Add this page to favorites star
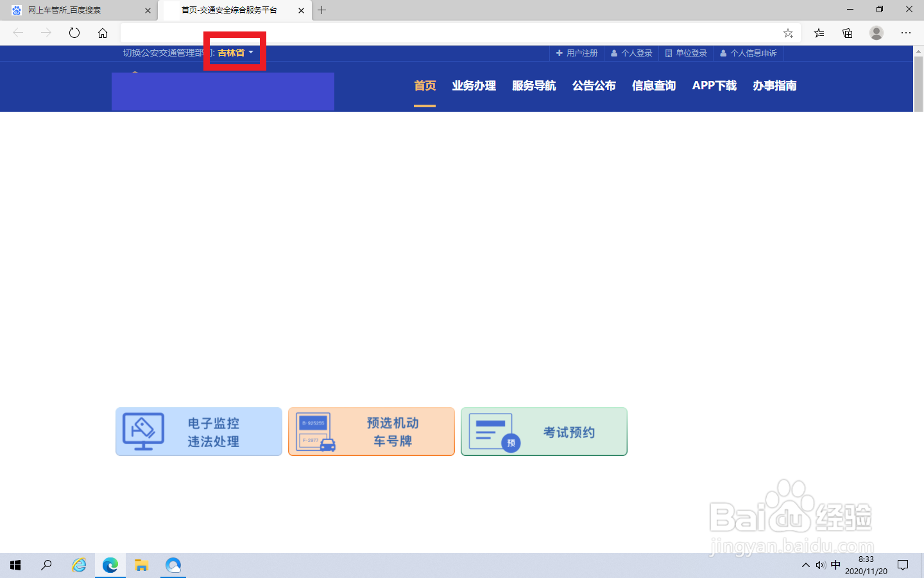Image resolution: width=924 pixels, height=578 pixels. click(788, 33)
